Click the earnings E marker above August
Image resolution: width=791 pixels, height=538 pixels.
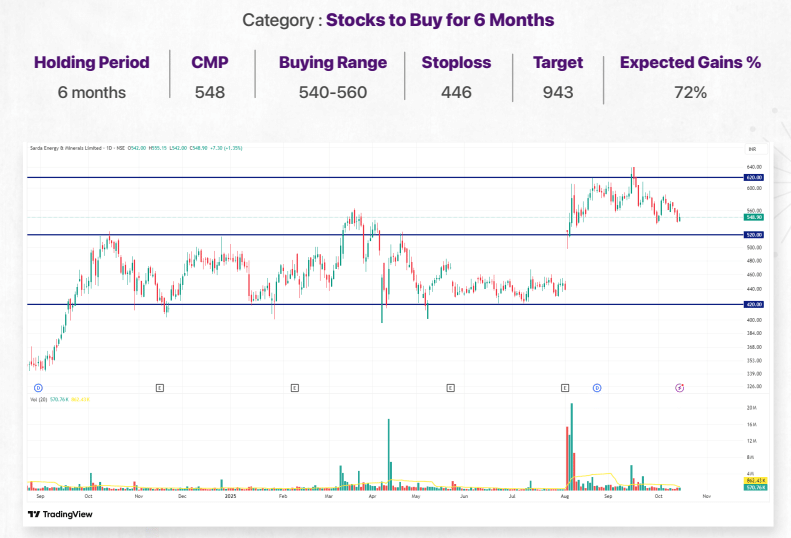click(x=565, y=386)
